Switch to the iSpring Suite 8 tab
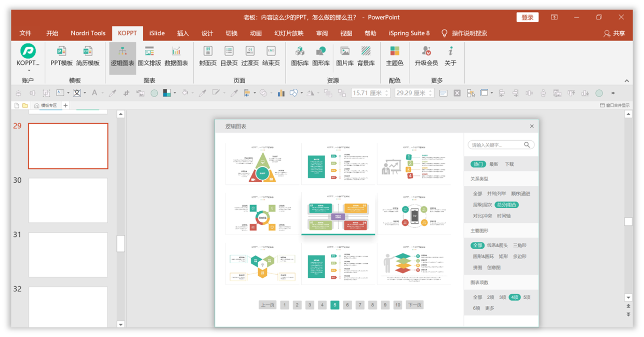 [x=409, y=33]
